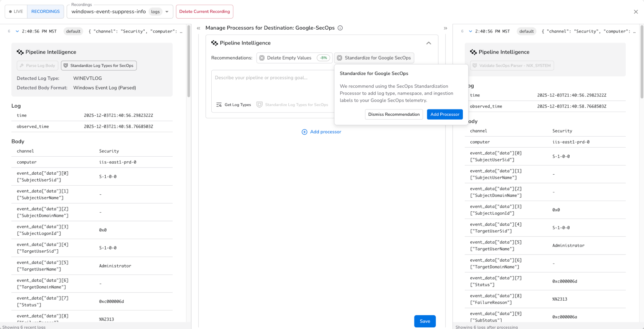Viewport: 644px width, 329px height.
Task: Click the Add Processor button
Action: pos(445,114)
